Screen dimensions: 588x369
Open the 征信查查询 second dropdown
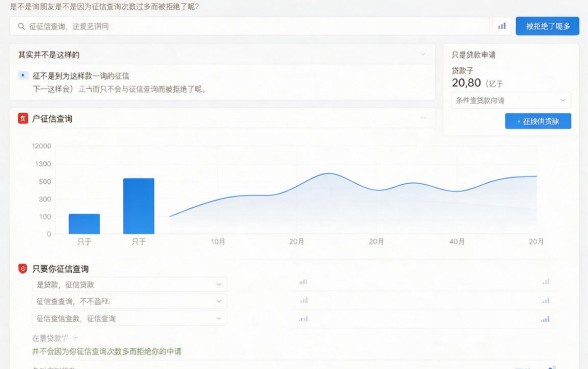pos(129,302)
